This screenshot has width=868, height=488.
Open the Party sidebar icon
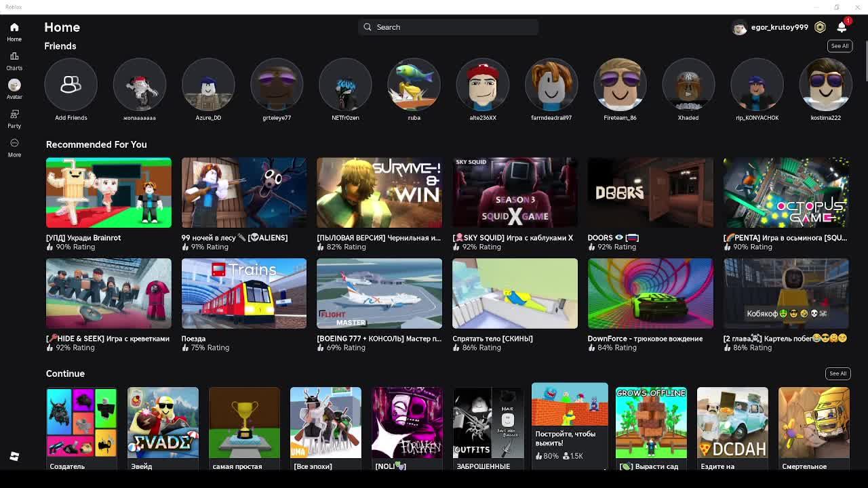coord(14,114)
